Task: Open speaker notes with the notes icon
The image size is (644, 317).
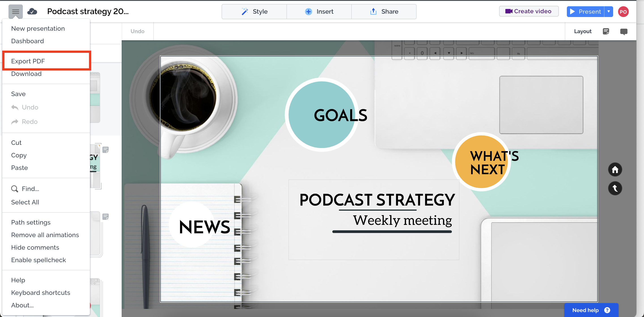Action: click(606, 31)
